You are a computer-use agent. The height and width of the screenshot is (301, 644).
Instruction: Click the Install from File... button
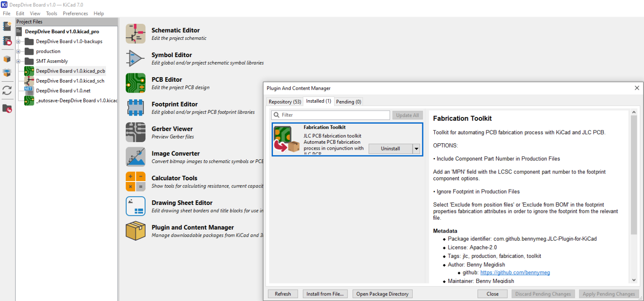click(325, 294)
